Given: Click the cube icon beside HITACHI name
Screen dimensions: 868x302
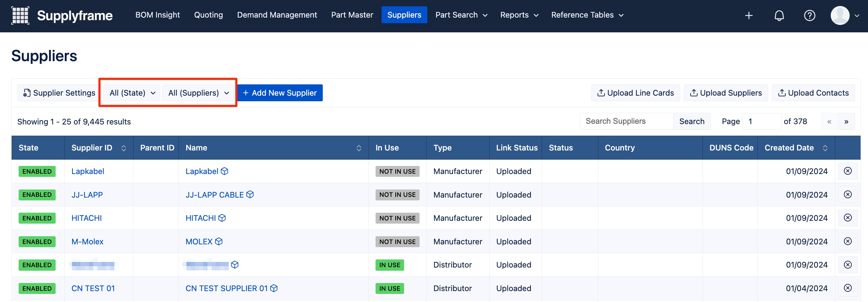Looking at the screenshot, I should click(222, 218).
